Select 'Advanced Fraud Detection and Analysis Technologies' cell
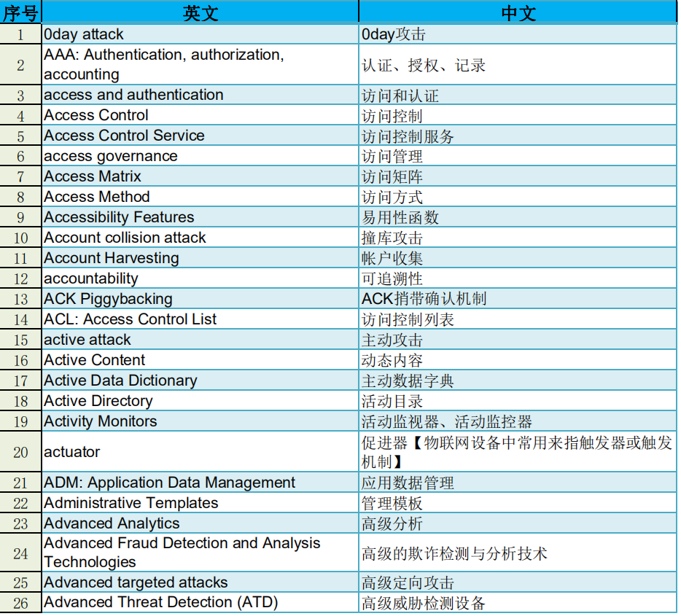 tap(201, 553)
